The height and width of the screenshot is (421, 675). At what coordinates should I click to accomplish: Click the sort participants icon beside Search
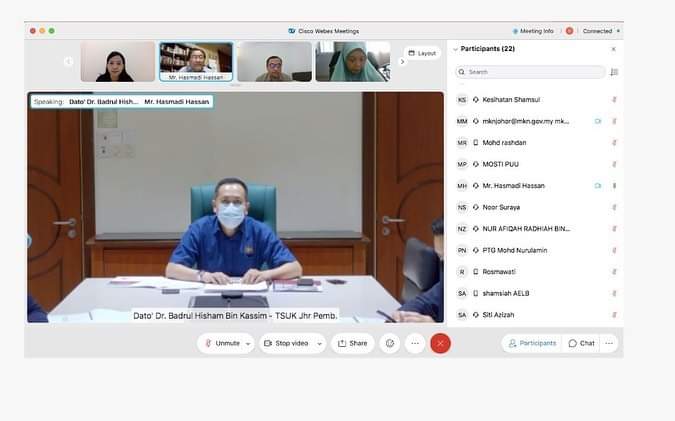click(614, 72)
